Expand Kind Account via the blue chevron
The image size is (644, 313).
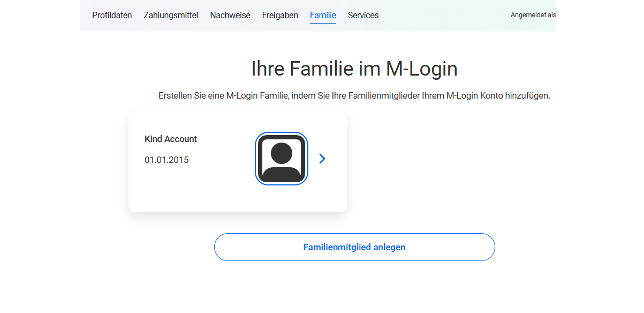coord(322,159)
